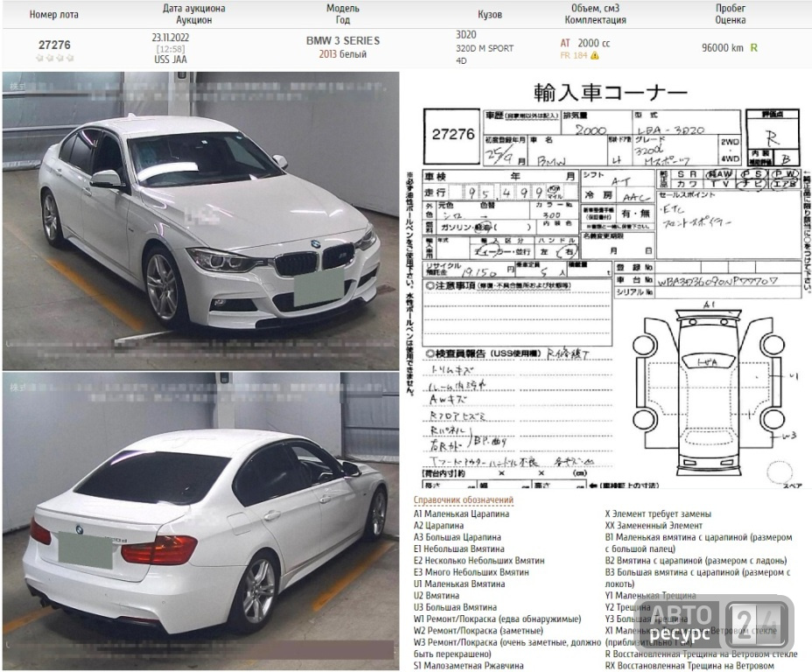Click the auction time [12:58]
This screenshot has width=812, height=672.
coord(171,49)
